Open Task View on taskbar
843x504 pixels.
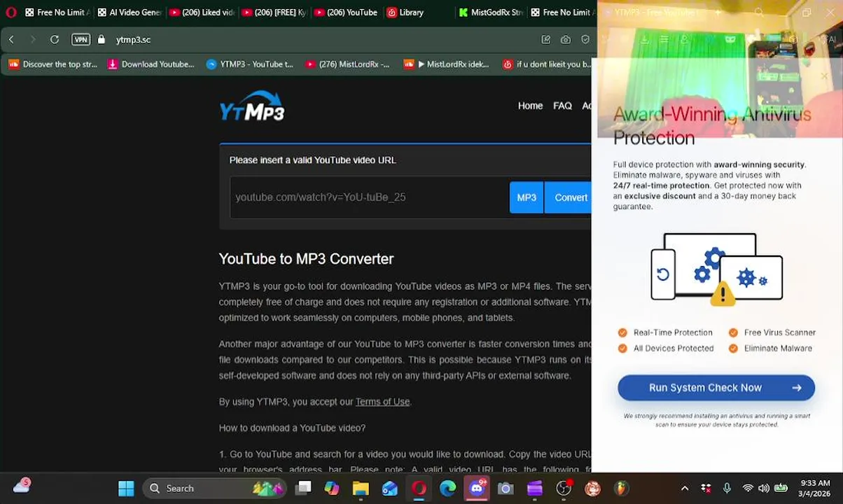pyautogui.click(x=303, y=489)
